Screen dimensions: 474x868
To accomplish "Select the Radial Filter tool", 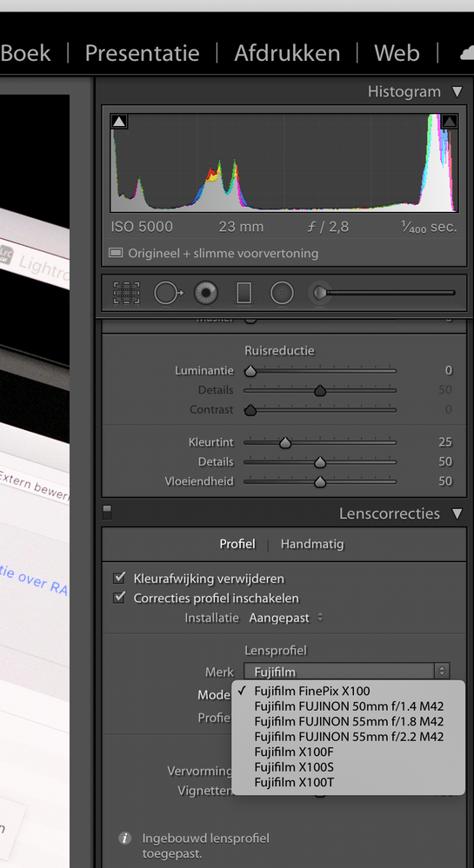I will pyautogui.click(x=282, y=293).
